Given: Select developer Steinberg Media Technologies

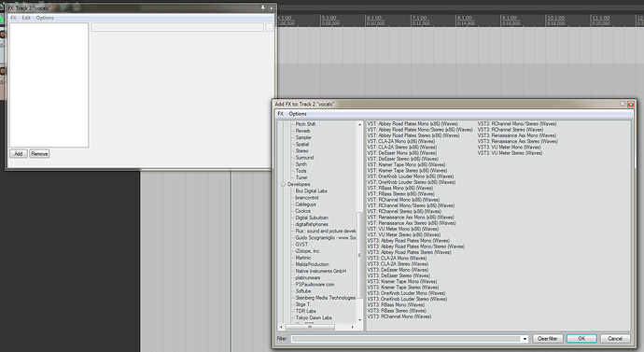Looking at the screenshot, I should tap(326, 298).
